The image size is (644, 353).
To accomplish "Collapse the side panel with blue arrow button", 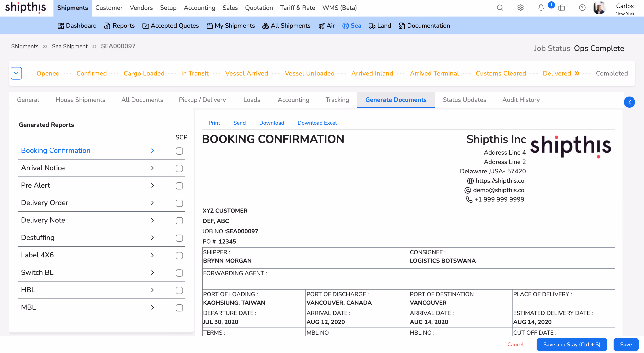I will click(629, 102).
